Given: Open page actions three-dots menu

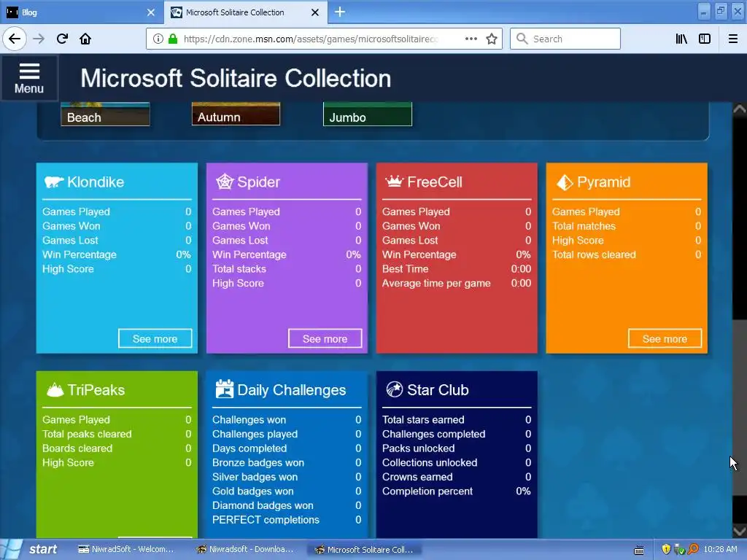Looking at the screenshot, I should coord(471,39).
